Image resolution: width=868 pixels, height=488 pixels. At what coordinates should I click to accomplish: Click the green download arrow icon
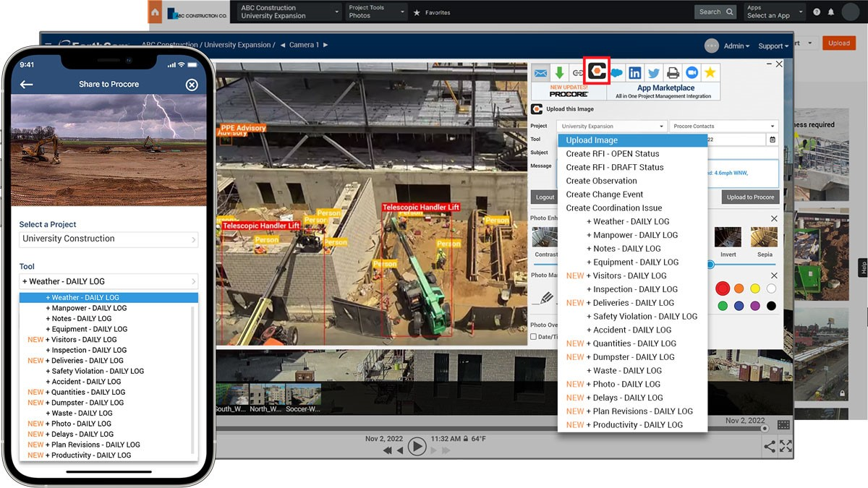(559, 72)
